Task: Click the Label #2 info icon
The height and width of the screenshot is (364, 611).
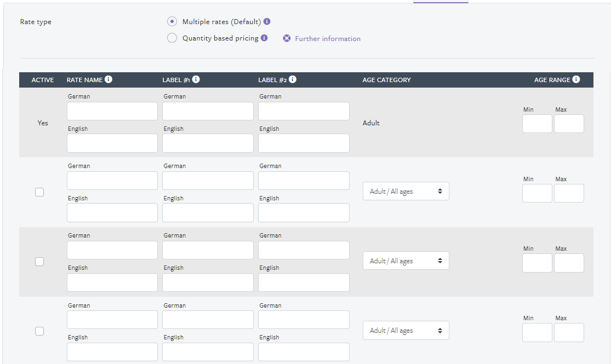Action: [293, 79]
